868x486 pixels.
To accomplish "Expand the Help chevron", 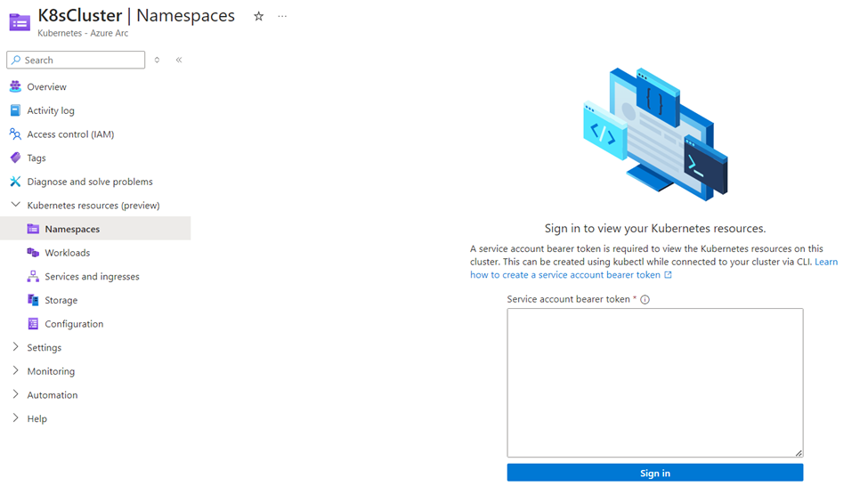I will point(15,418).
